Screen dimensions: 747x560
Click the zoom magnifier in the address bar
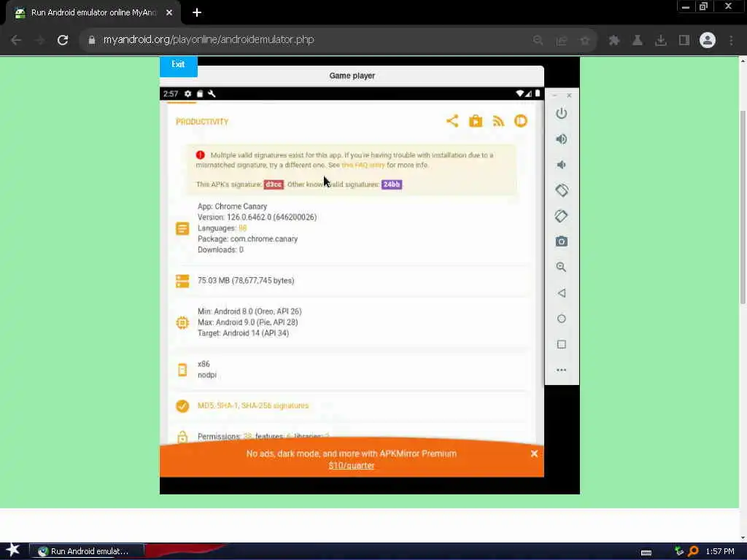click(x=538, y=40)
